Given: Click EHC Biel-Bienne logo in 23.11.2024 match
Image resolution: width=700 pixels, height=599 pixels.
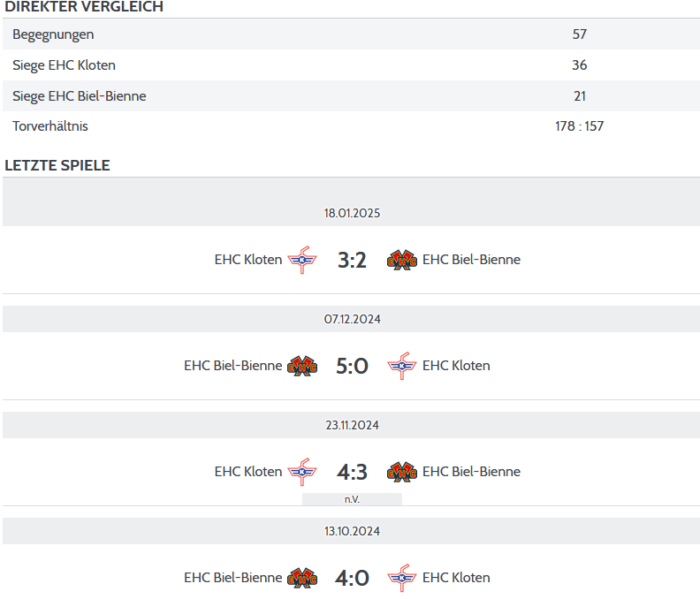Looking at the screenshot, I should pyautogui.click(x=402, y=472).
